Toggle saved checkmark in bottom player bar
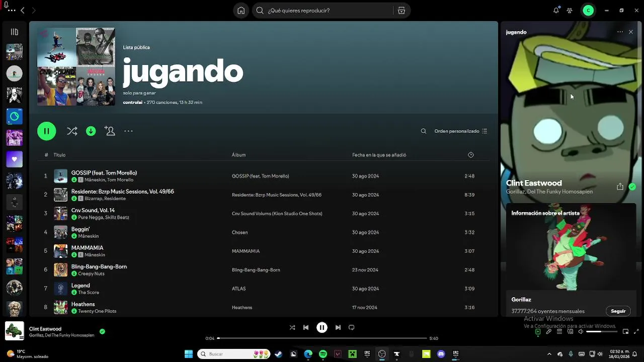The width and height of the screenshot is (644, 362). (x=102, y=331)
